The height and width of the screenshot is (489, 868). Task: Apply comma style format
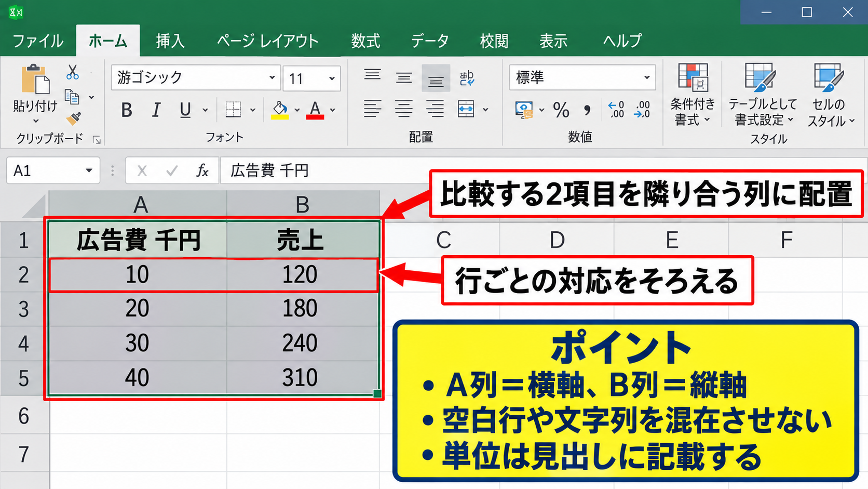(x=587, y=110)
